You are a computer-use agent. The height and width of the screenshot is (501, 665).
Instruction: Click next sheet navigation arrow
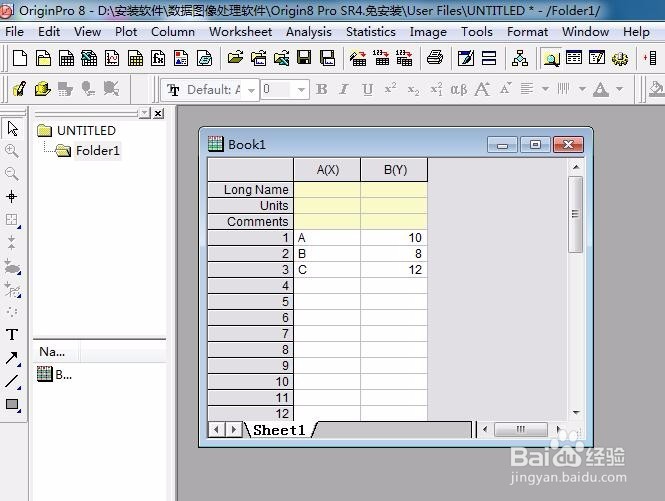click(x=233, y=430)
